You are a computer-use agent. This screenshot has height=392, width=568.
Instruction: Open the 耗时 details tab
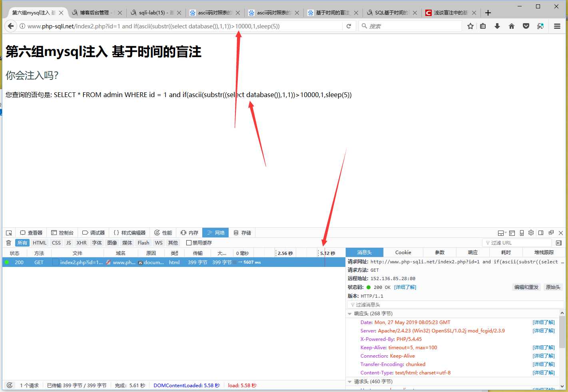(x=506, y=253)
